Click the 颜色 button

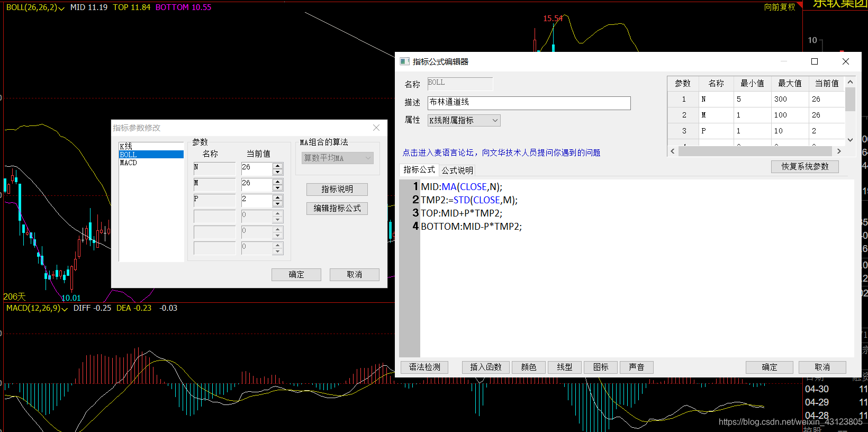click(x=529, y=367)
